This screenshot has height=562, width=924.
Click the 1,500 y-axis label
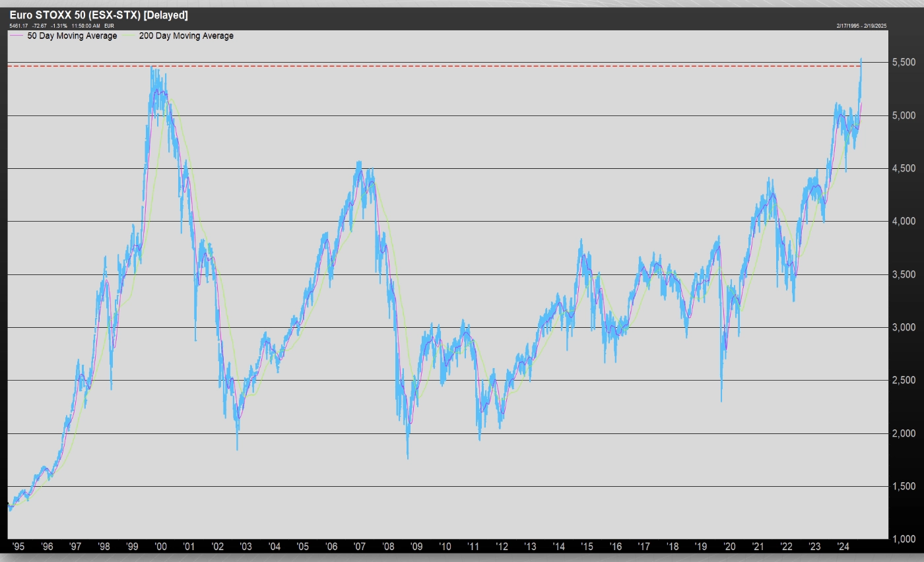(x=903, y=486)
